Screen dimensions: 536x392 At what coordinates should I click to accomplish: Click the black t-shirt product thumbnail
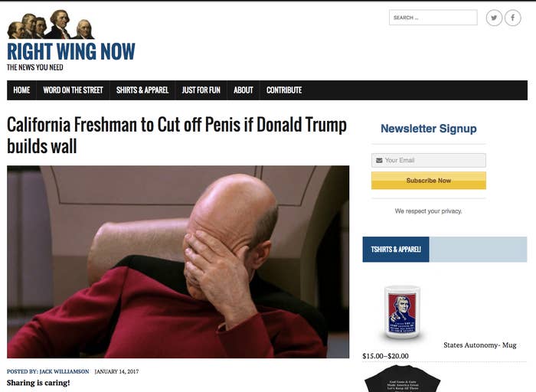pos(402,378)
